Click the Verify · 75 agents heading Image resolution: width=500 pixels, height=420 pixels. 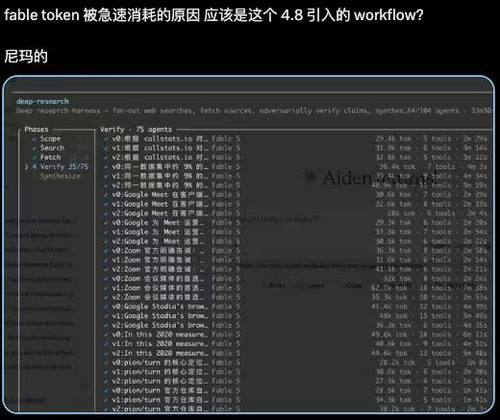tap(136, 129)
